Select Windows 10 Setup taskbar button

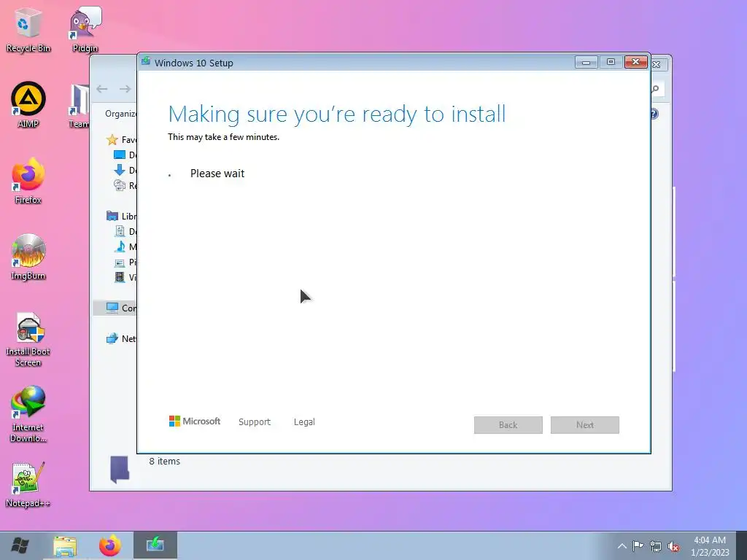[155, 545]
